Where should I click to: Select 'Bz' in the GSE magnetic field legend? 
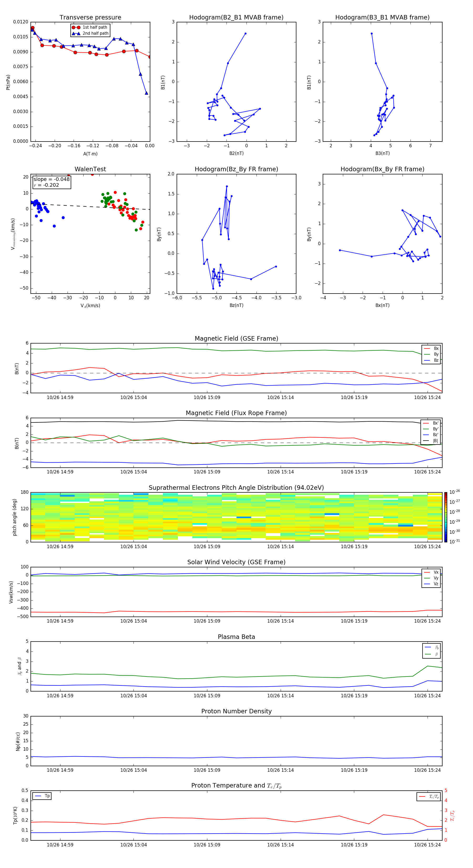pyautogui.click(x=431, y=361)
